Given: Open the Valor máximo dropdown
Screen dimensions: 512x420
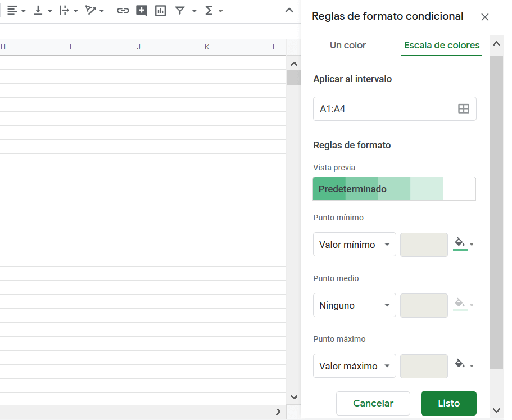Looking at the screenshot, I should (354, 366).
